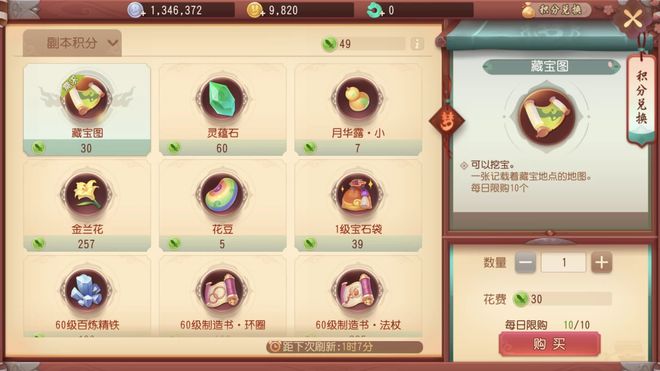Image resolution: width=660 pixels, height=371 pixels.
Task: Select the 藏宝图 treasure map item
Action: click(x=87, y=110)
